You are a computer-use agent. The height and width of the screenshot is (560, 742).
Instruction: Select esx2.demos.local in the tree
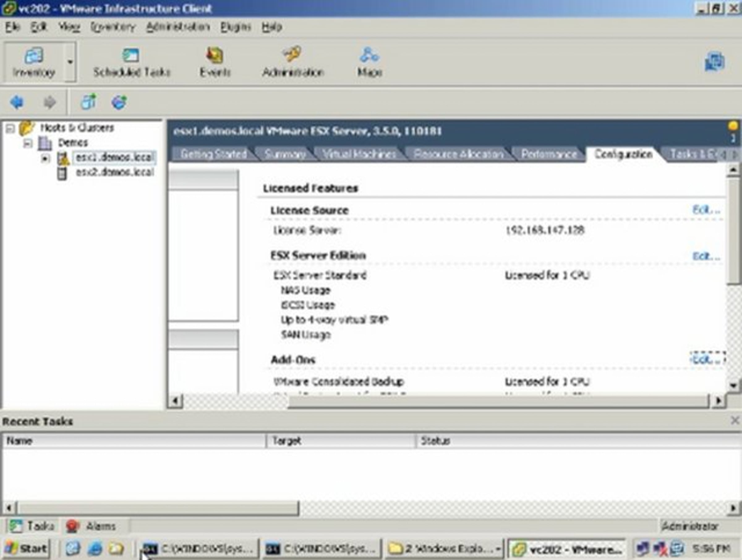(x=115, y=173)
